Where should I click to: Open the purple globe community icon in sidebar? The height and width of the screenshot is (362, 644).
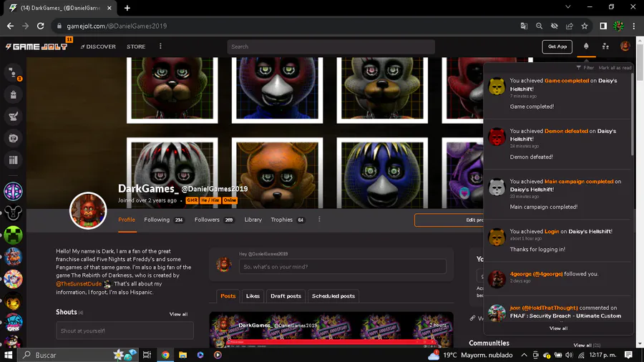pyautogui.click(x=13, y=191)
